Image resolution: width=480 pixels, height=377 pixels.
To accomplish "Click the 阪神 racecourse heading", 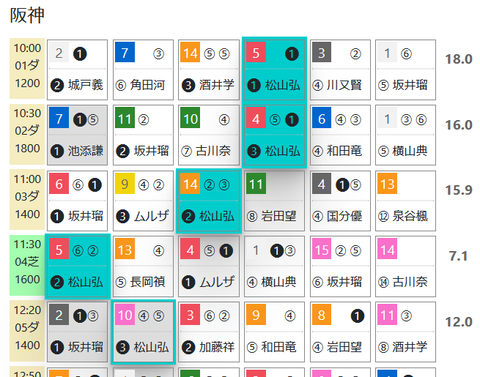I will 27,16.
